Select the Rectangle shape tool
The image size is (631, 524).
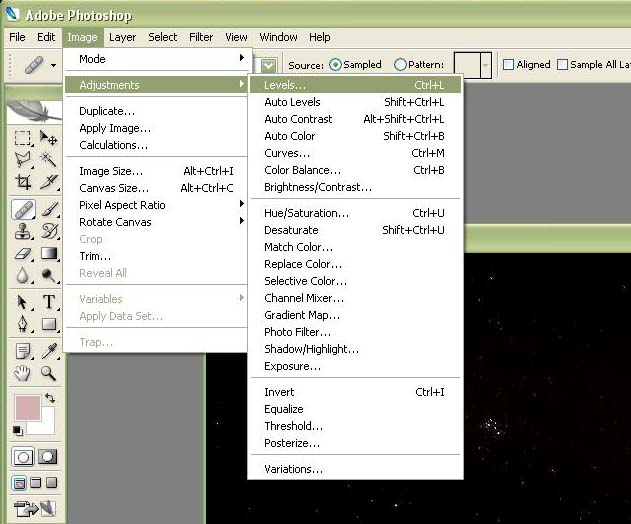(x=49, y=324)
